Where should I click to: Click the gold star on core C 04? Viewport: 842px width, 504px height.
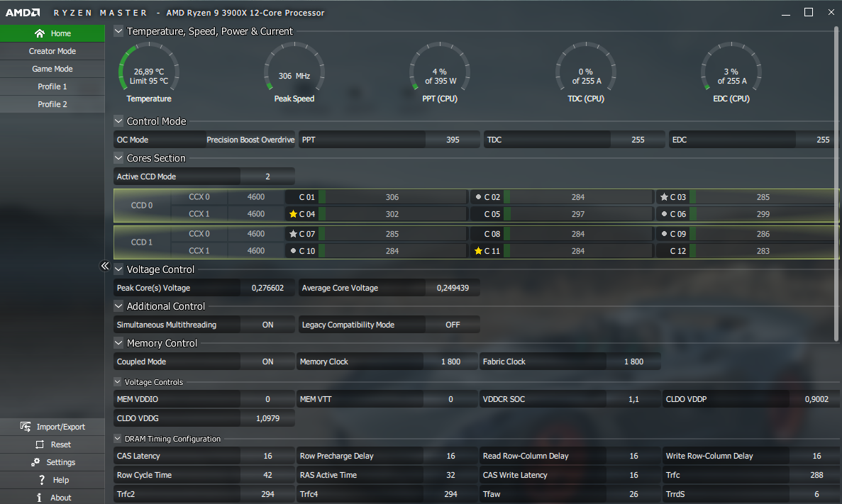(x=293, y=213)
